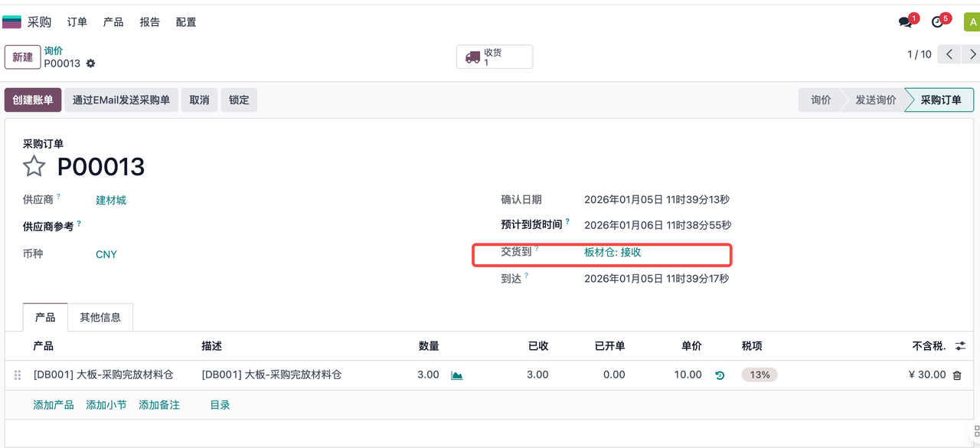Open the 订单 menu

pyautogui.click(x=77, y=22)
